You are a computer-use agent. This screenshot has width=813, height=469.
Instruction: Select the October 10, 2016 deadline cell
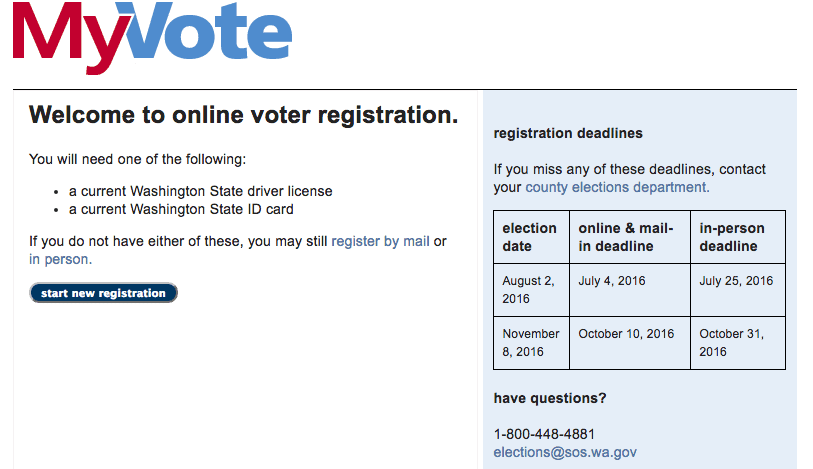pyautogui.click(x=629, y=343)
